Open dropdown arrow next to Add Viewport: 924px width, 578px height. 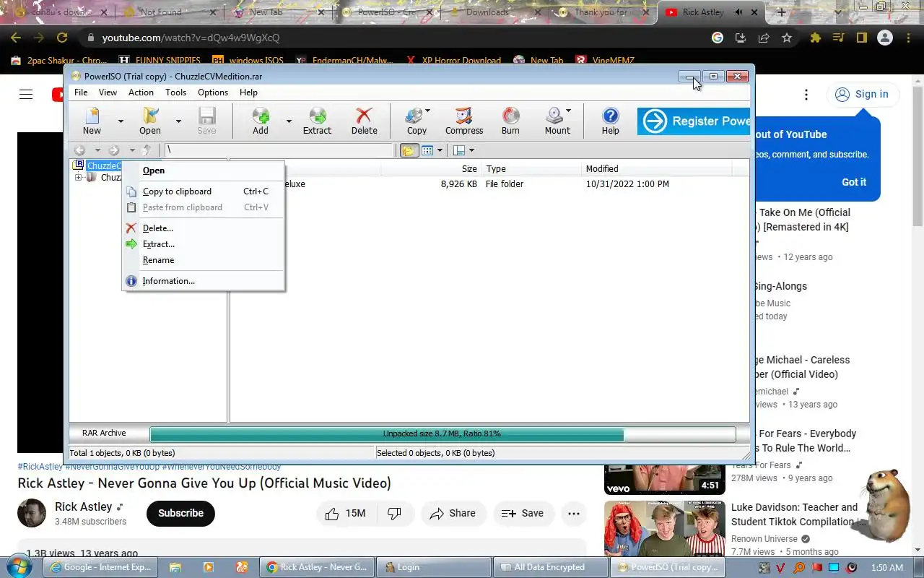289,121
